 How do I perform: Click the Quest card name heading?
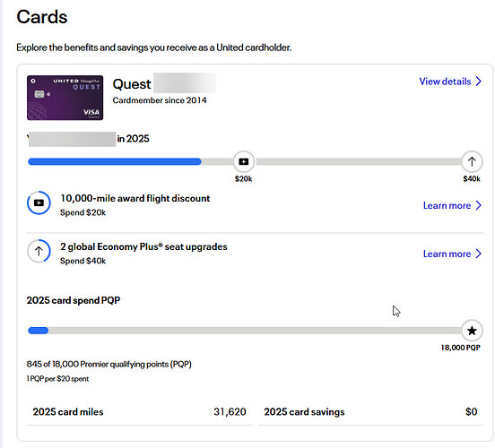pyautogui.click(x=132, y=84)
